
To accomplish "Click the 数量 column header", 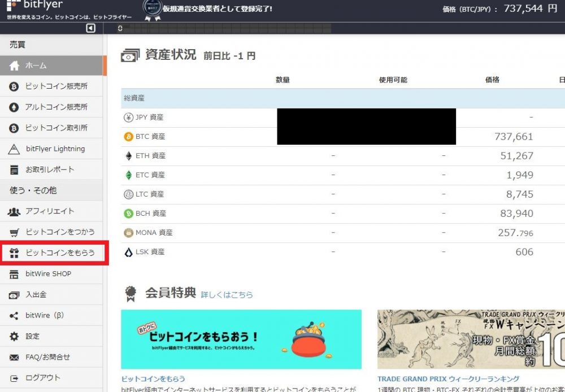I will click(x=283, y=80).
